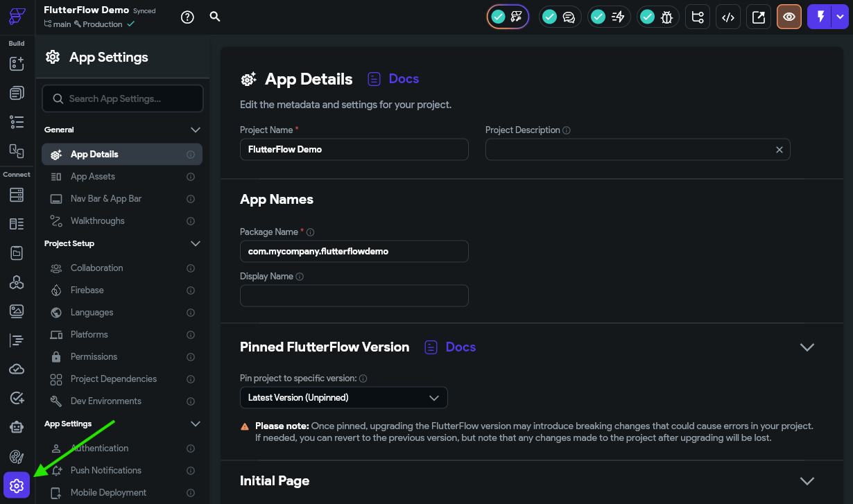Open Collaboration settings

(x=122, y=268)
